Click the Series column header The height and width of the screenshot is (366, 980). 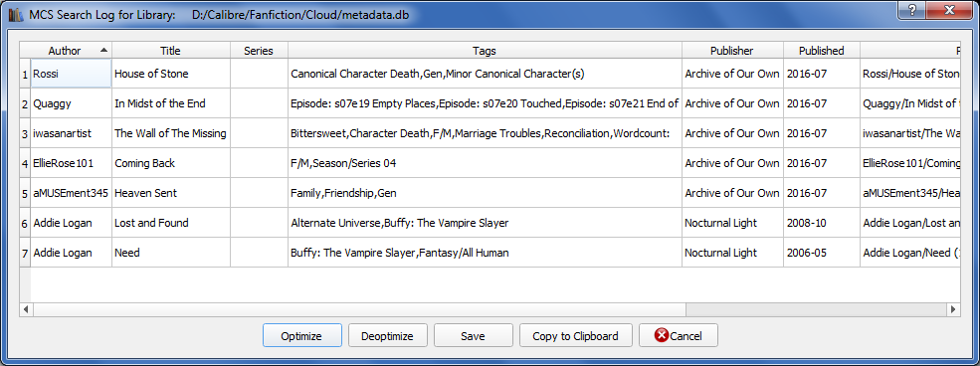point(259,51)
